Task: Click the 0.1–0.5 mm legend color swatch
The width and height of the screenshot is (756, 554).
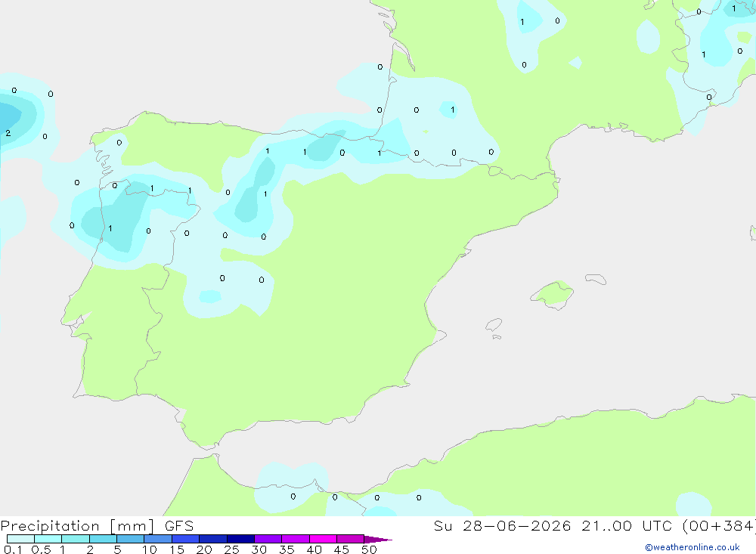Action: tap(20, 539)
